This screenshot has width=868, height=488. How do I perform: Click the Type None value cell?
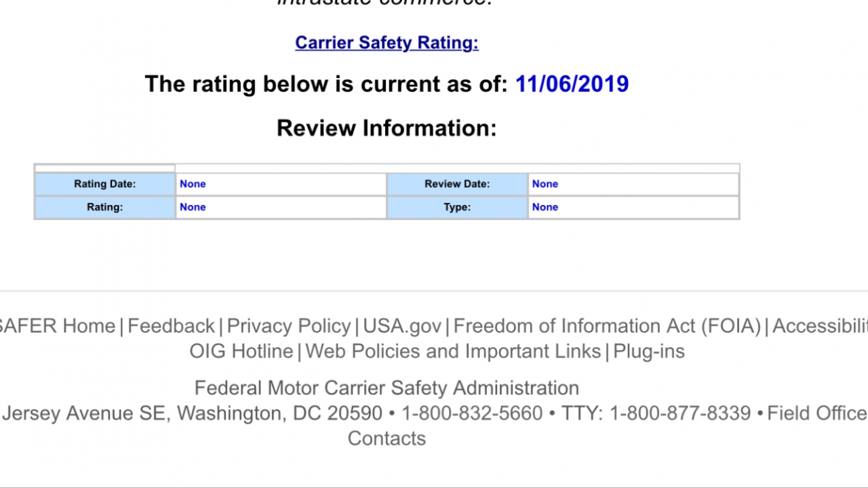pos(633,207)
